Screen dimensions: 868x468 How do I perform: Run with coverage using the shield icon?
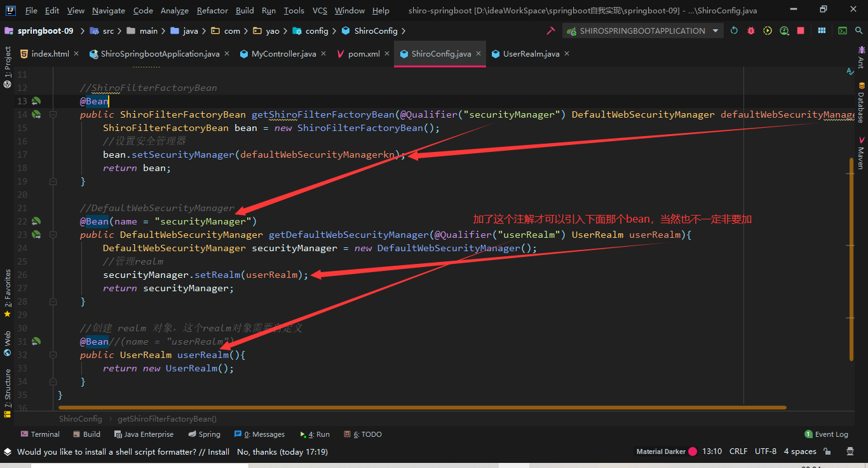[768, 31]
